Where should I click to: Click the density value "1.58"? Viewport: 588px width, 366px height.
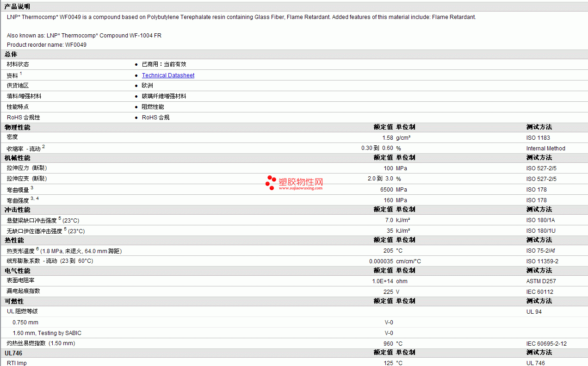(x=388, y=138)
